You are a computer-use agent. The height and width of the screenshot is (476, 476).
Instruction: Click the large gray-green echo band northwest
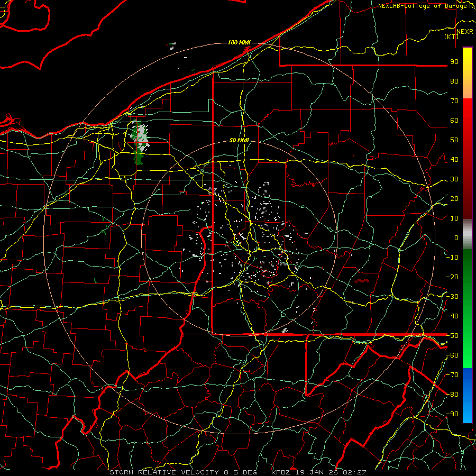[140, 141]
